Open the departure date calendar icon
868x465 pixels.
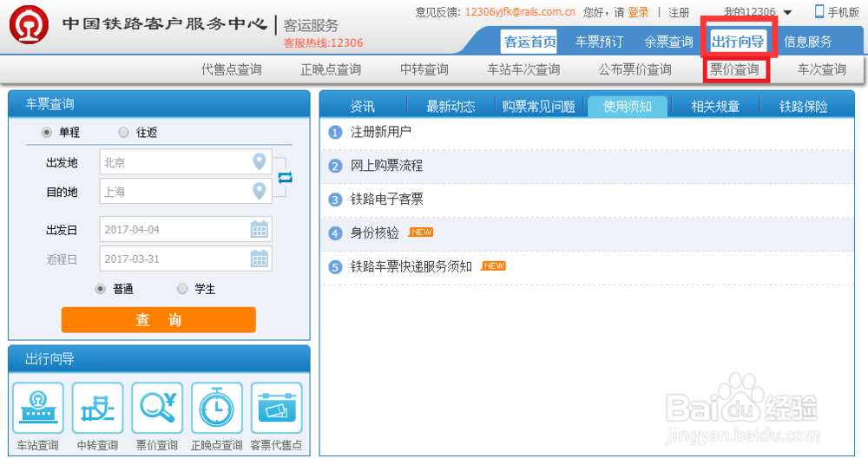[x=259, y=229]
